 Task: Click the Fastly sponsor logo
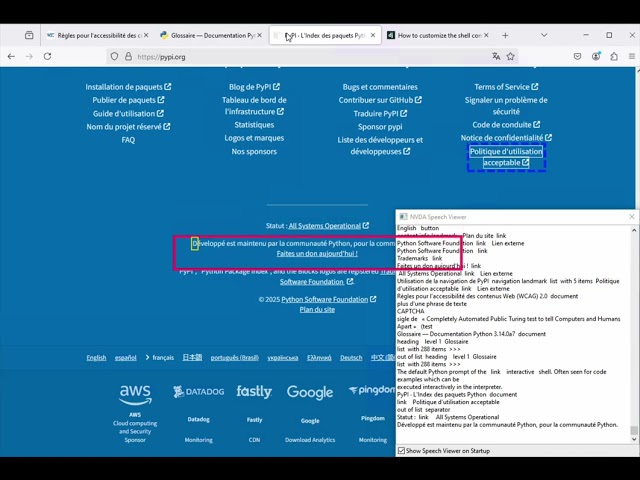coord(254,392)
